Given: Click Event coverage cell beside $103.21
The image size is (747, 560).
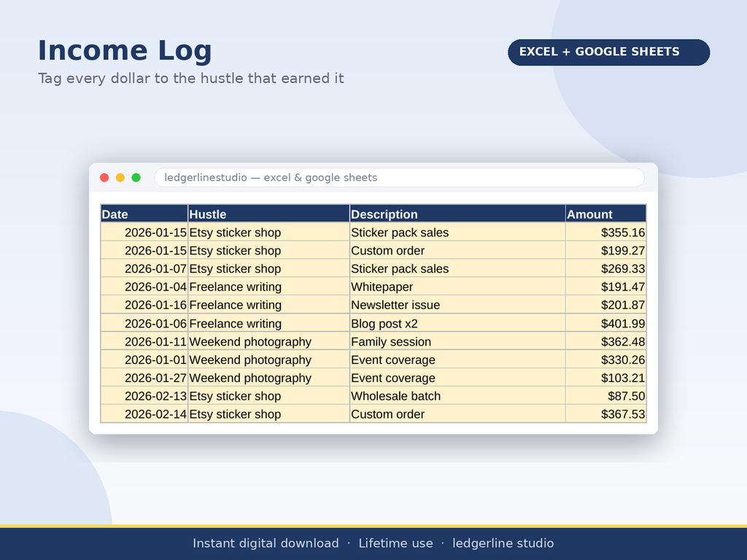Looking at the screenshot, I should [457, 378].
